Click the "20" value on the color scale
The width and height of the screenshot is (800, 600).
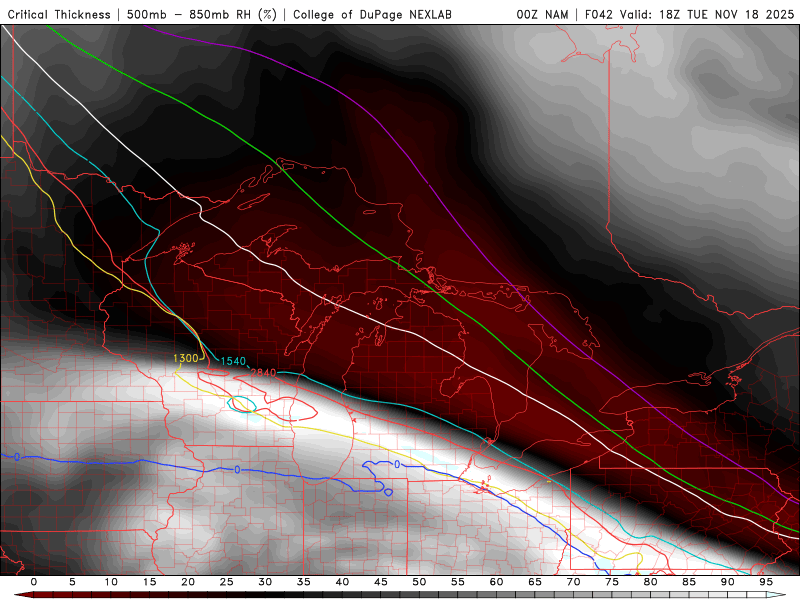point(188,582)
